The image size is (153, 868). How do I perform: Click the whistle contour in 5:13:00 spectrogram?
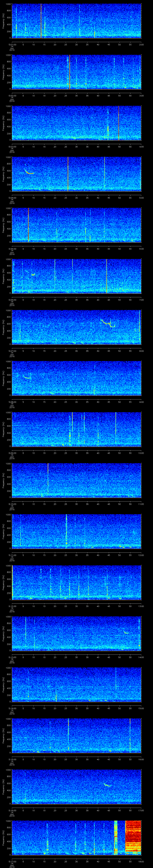(x=126, y=632)
